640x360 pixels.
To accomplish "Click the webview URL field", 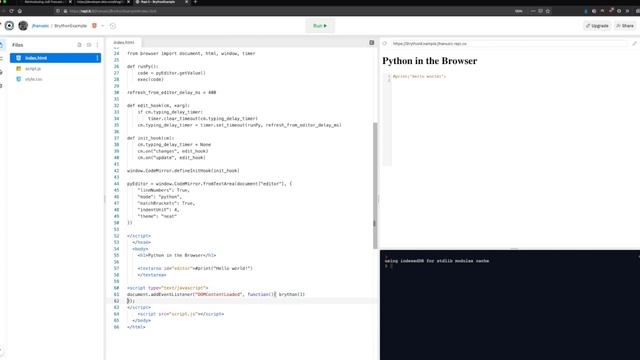I will click(x=508, y=43).
